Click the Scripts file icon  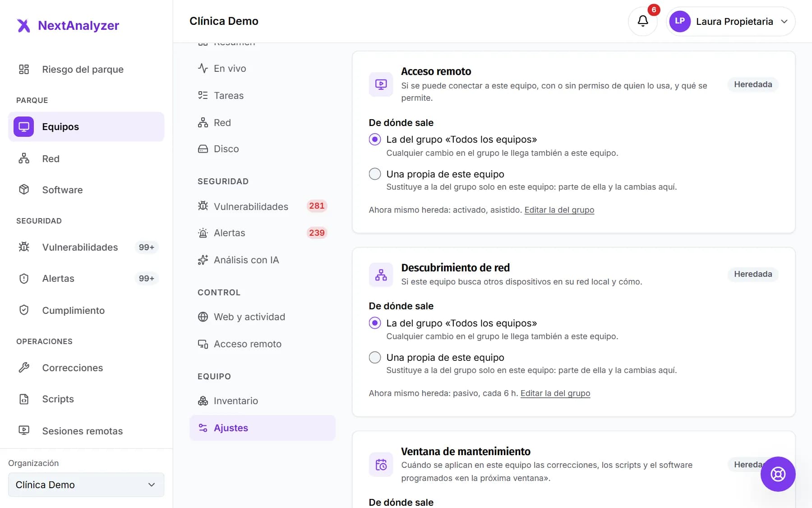[x=24, y=399]
